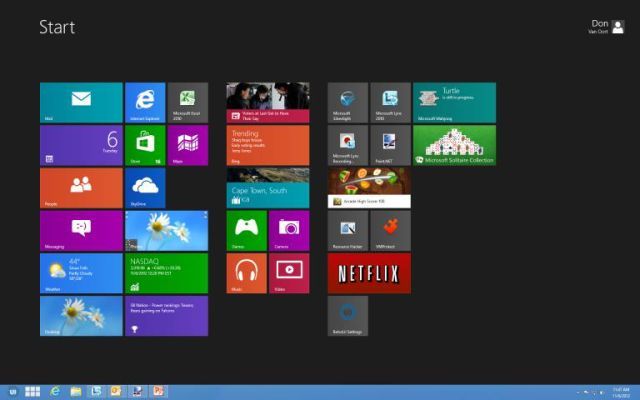The image size is (640, 400).
Task: Open the Video tile
Action: (x=289, y=273)
